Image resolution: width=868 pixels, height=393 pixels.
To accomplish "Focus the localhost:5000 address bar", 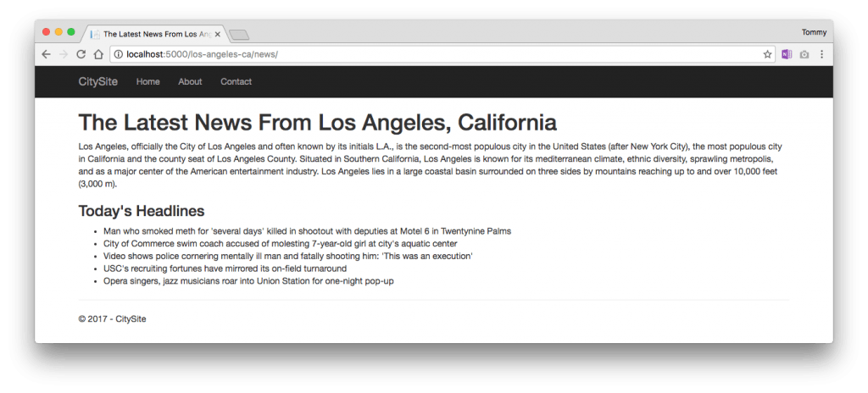I will (424, 54).
